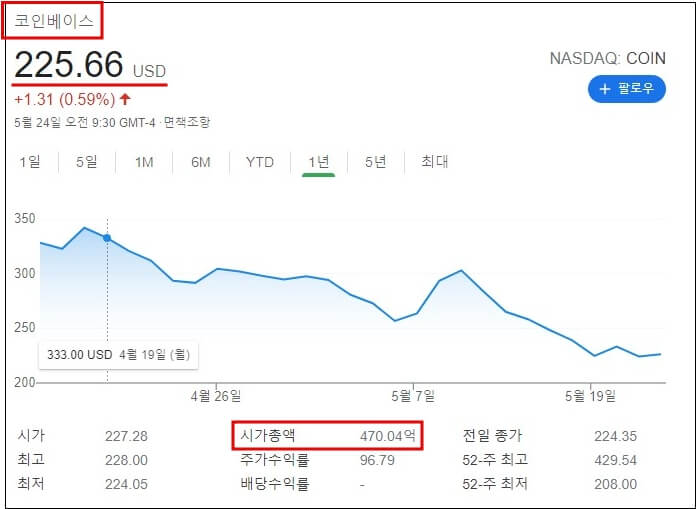Click the 팔로우 follow button

(x=627, y=89)
